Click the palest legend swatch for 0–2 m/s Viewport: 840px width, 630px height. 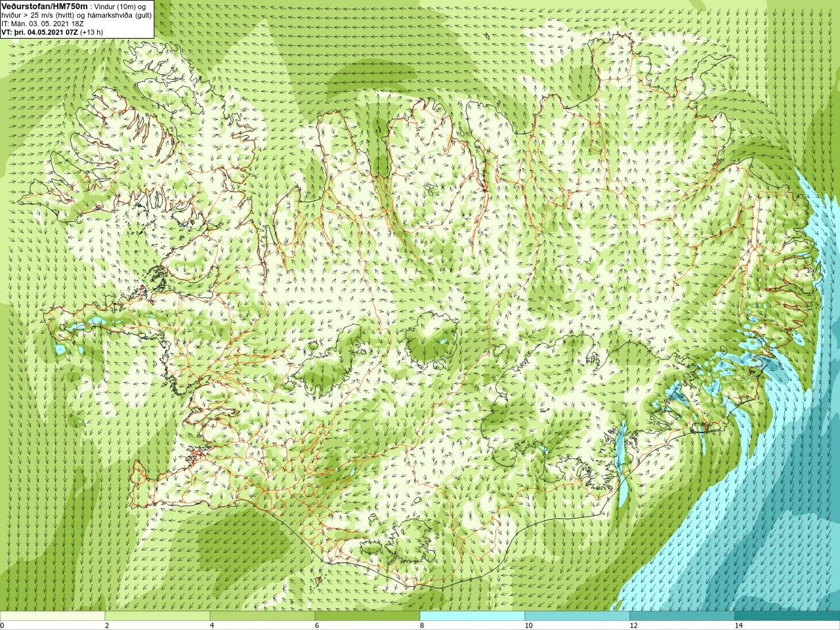(x=52, y=616)
